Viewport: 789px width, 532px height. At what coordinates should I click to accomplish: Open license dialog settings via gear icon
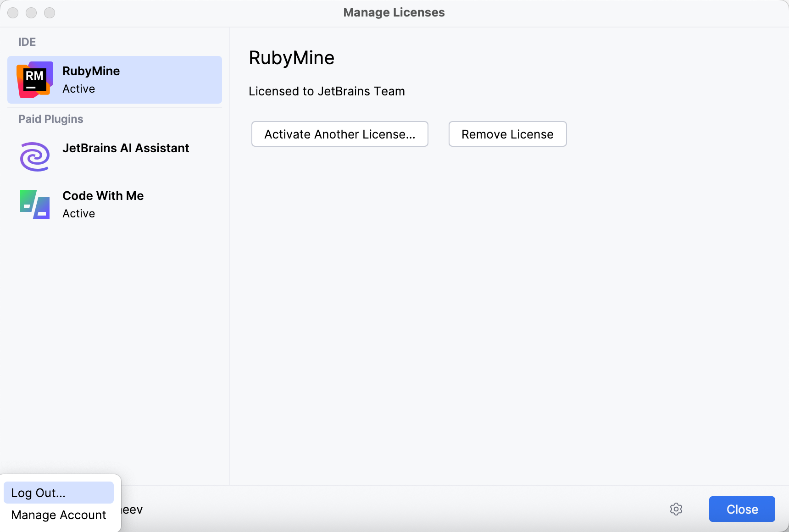pyautogui.click(x=676, y=509)
